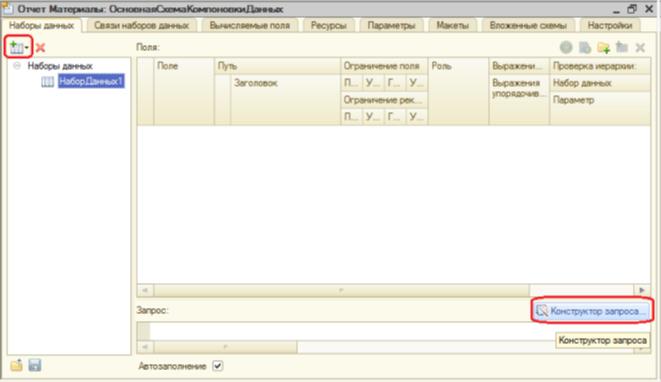Viewport: 661px width, 382px height.
Task: Click the Набор данных column header
Action: (600, 83)
